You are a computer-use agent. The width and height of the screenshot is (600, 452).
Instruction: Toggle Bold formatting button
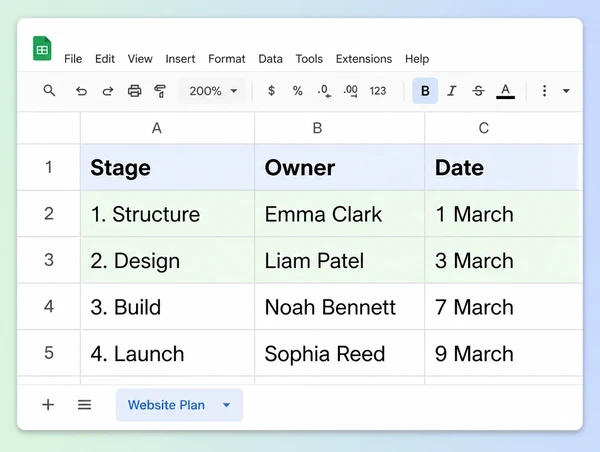425,91
